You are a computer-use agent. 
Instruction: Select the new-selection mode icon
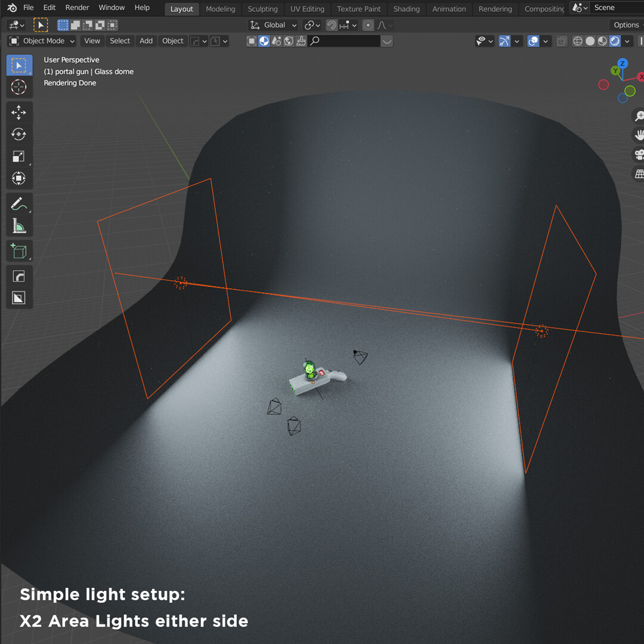(63, 25)
